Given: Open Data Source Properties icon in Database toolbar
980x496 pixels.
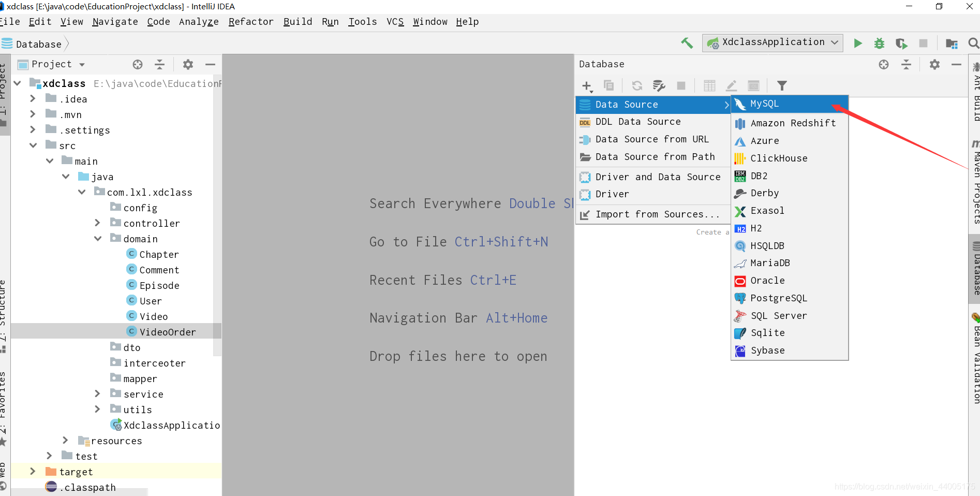Looking at the screenshot, I should coord(659,85).
